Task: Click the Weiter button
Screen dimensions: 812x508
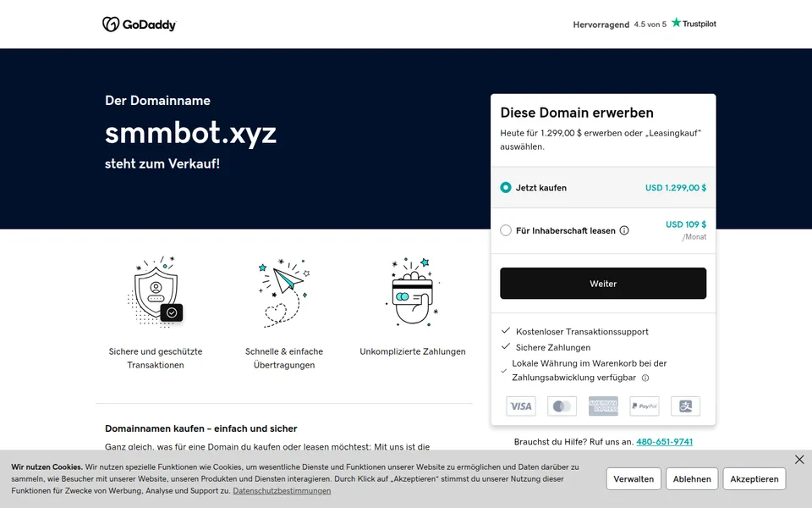Action: click(603, 284)
